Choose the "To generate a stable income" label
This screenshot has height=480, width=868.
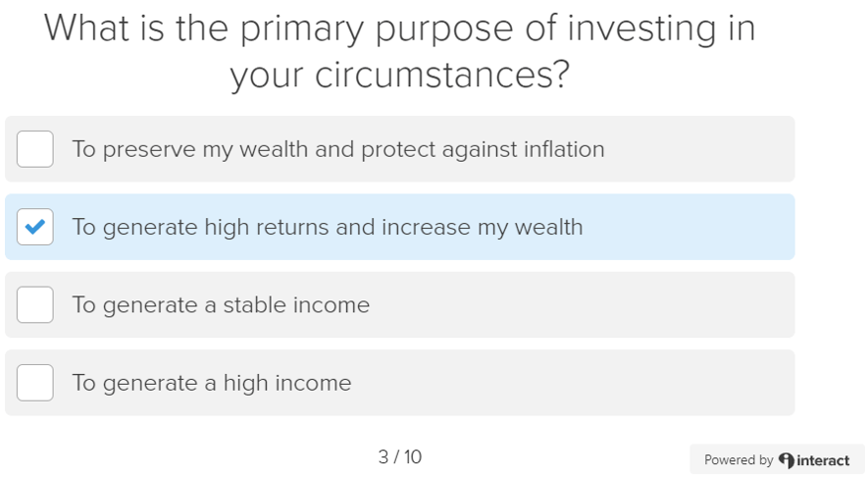click(x=221, y=304)
